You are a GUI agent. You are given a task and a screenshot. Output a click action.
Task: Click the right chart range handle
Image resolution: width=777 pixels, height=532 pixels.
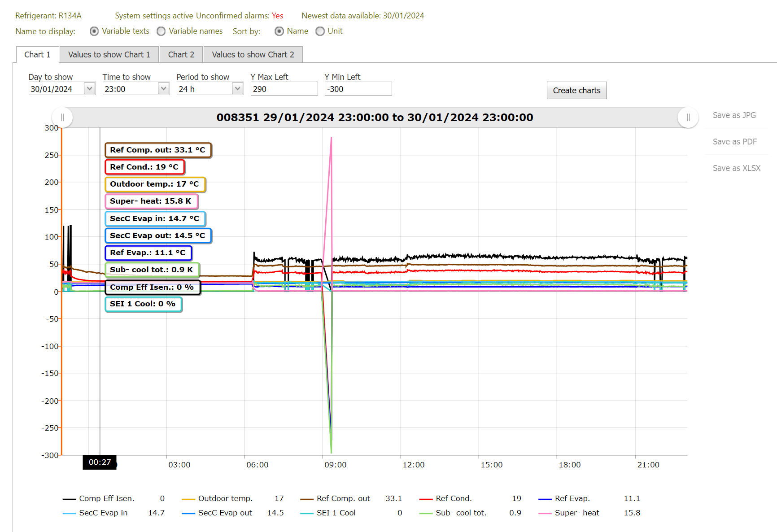688,118
